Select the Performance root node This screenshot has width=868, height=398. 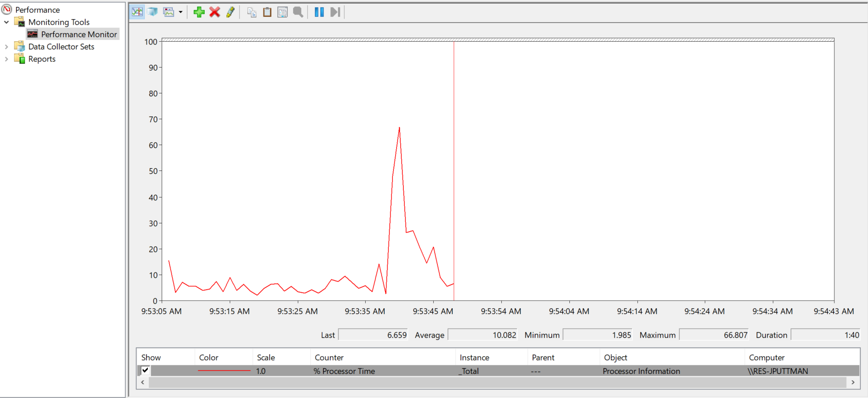pyautogui.click(x=37, y=10)
